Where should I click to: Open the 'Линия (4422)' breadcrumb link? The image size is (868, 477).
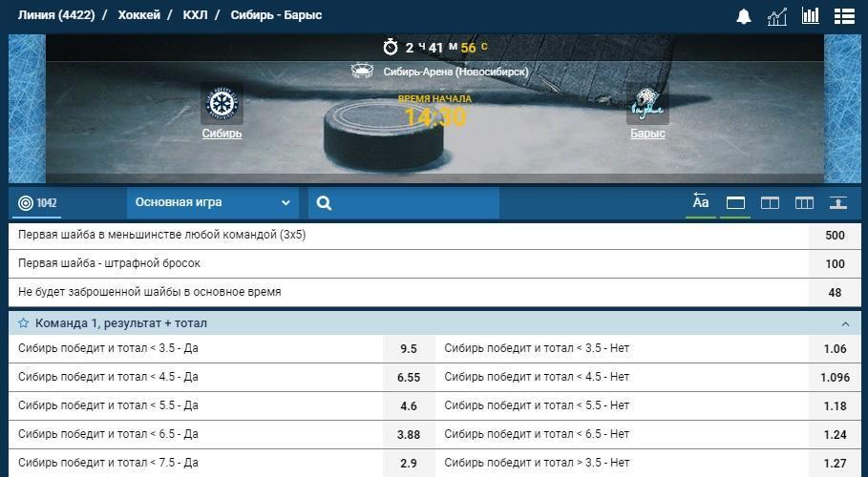point(56,15)
